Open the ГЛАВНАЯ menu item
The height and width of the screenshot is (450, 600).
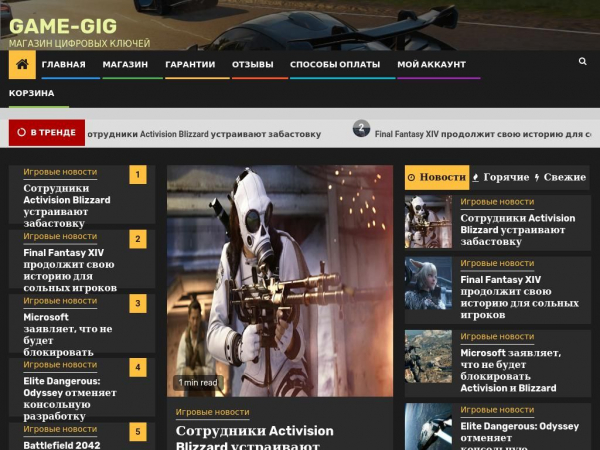pos(64,64)
